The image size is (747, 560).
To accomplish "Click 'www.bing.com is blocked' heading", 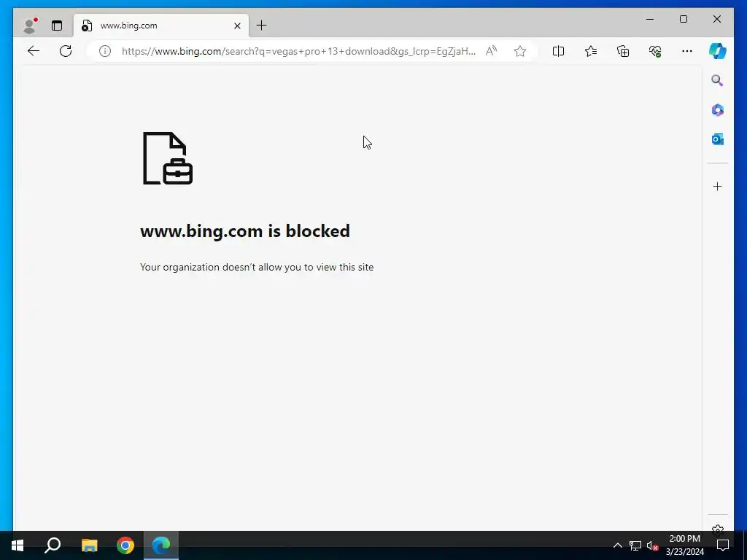I will pos(245,231).
